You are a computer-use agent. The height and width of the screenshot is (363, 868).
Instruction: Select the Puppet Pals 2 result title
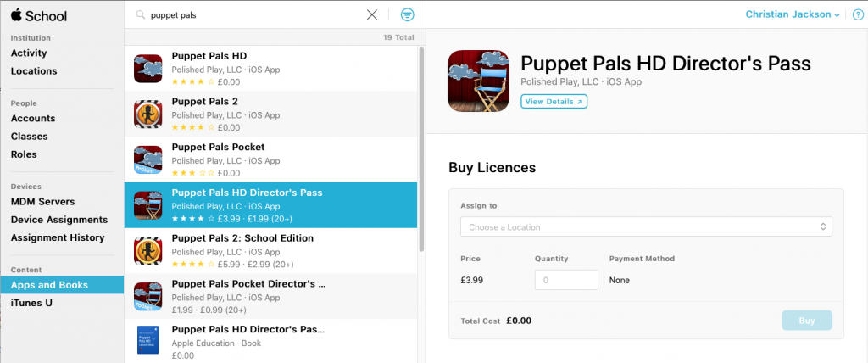pyautogui.click(x=205, y=101)
